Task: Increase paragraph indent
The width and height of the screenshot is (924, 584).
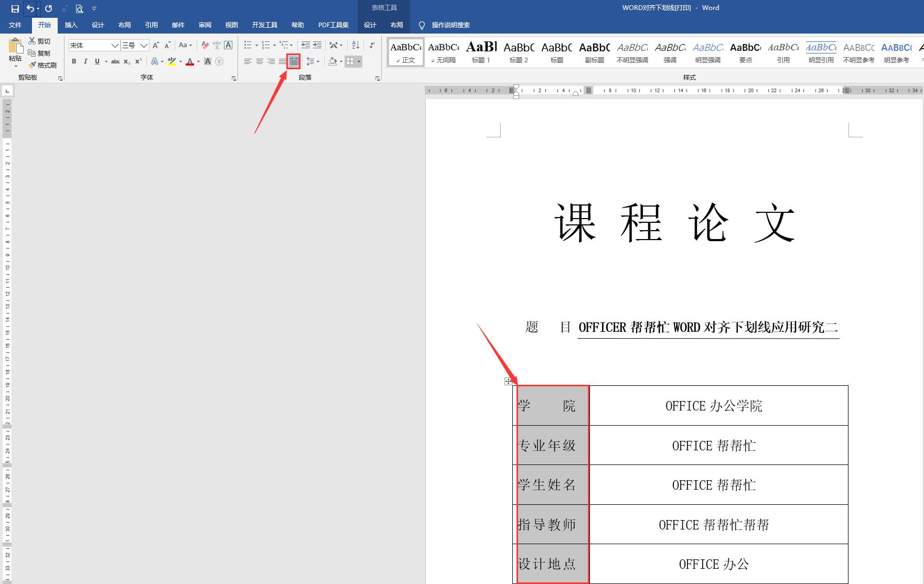Action: [x=317, y=45]
